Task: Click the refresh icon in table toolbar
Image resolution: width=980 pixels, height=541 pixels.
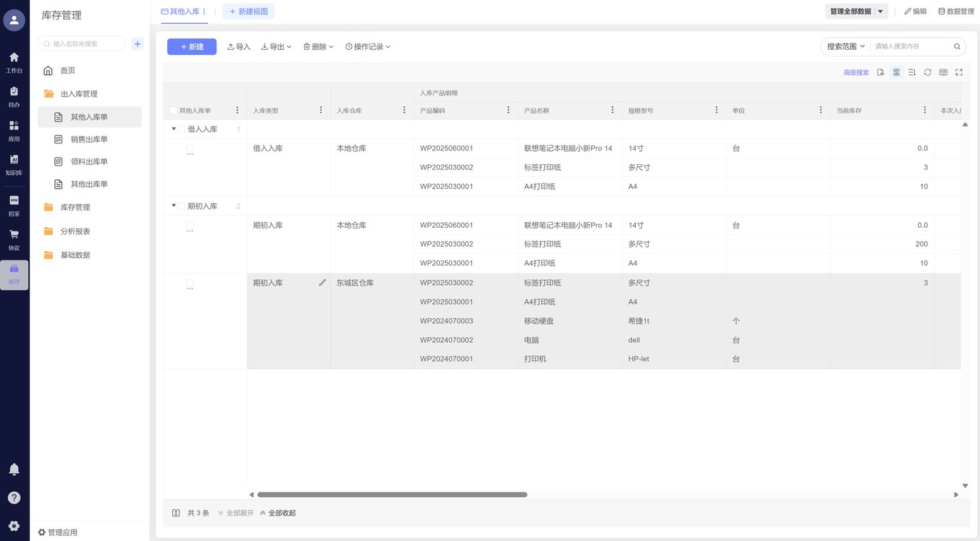Action: 927,72
